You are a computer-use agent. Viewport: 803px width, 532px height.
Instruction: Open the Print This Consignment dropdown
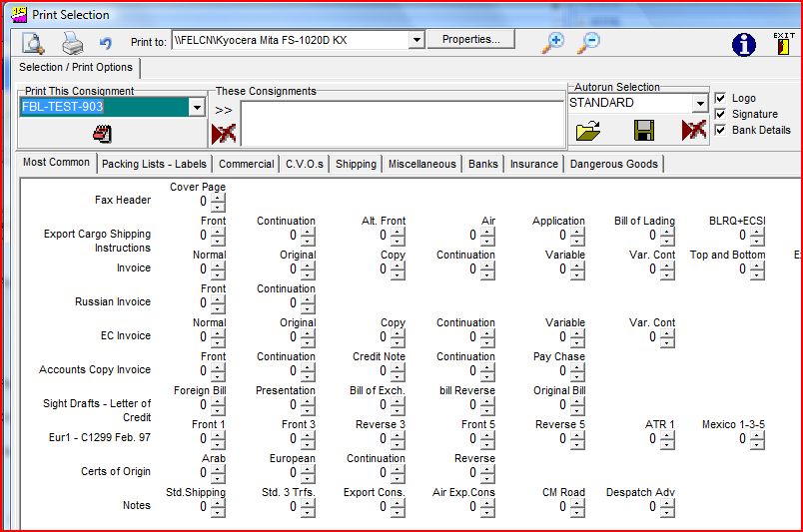pyautogui.click(x=197, y=108)
